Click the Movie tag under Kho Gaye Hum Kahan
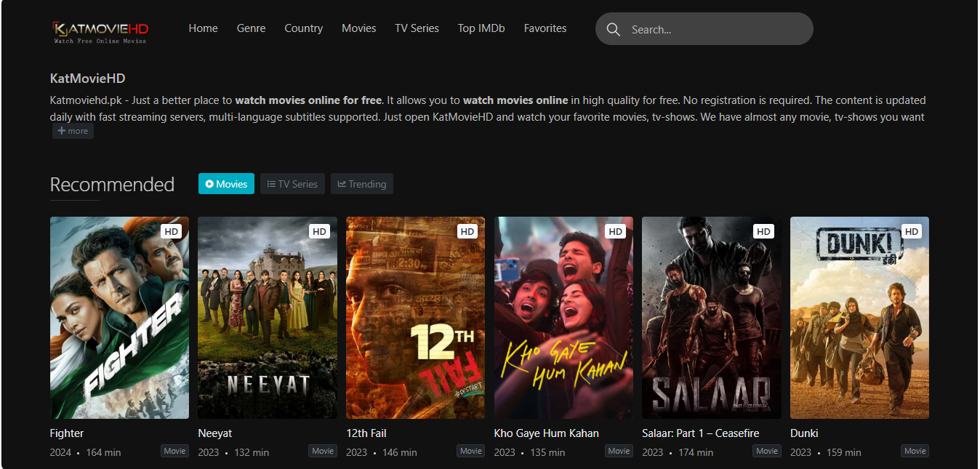The height and width of the screenshot is (469, 980). [619, 451]
